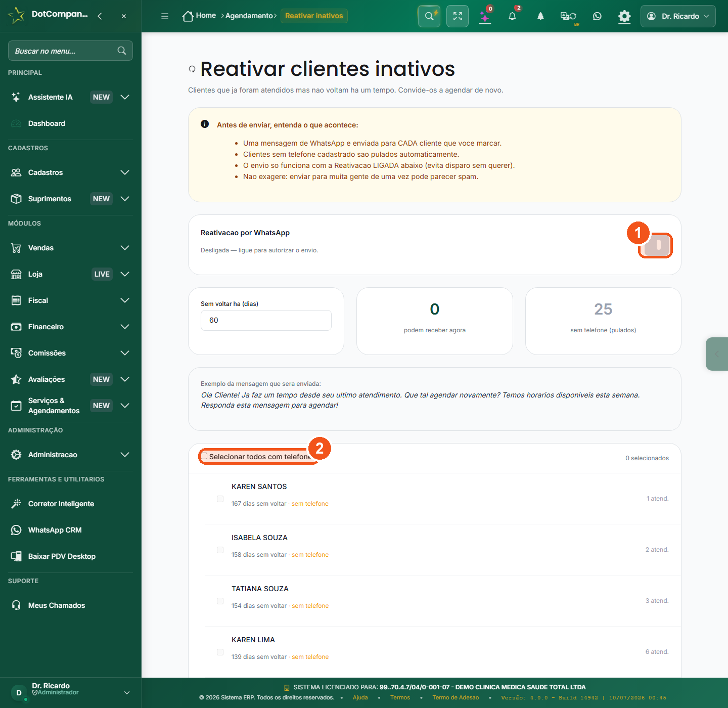This screenshot has height=708, width=728.
Task: Open the Termos footer link
Action: (x=400, y=698)
